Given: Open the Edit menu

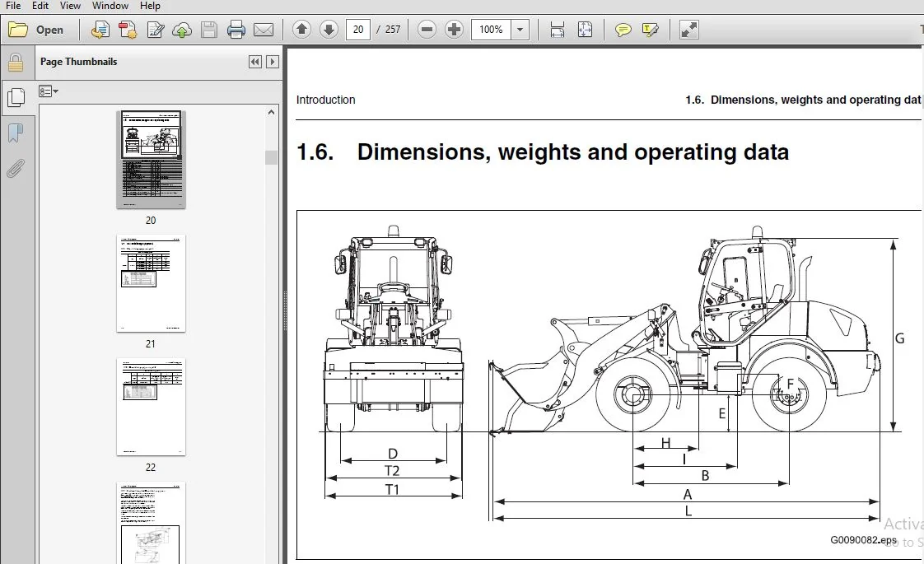Looking at the screenshot, I should click(x=40, y=6).
